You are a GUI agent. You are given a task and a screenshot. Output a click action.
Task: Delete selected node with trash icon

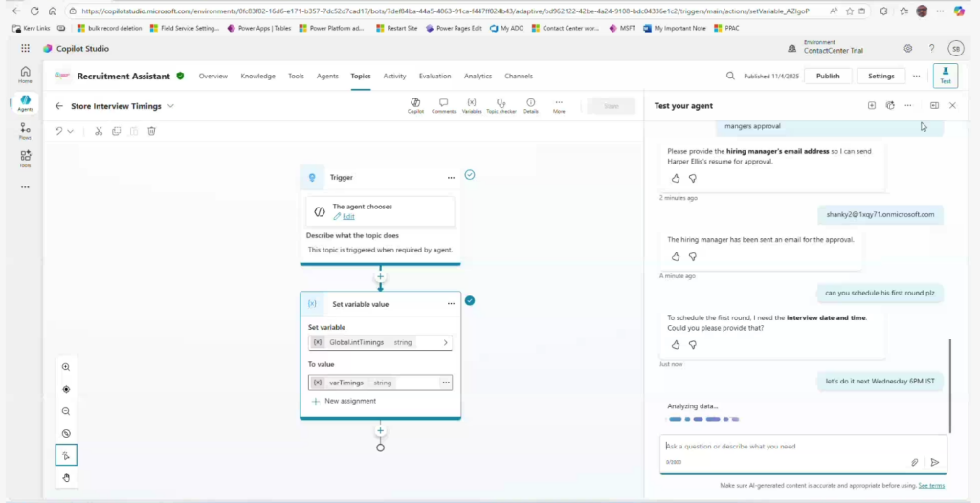click(x=151, y=131)
